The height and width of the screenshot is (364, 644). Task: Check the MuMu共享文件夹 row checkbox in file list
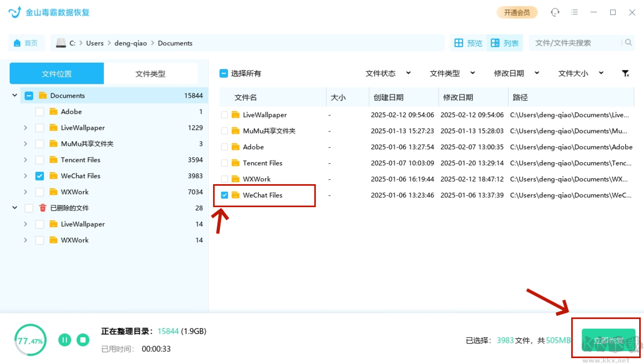tap(225, 131)
